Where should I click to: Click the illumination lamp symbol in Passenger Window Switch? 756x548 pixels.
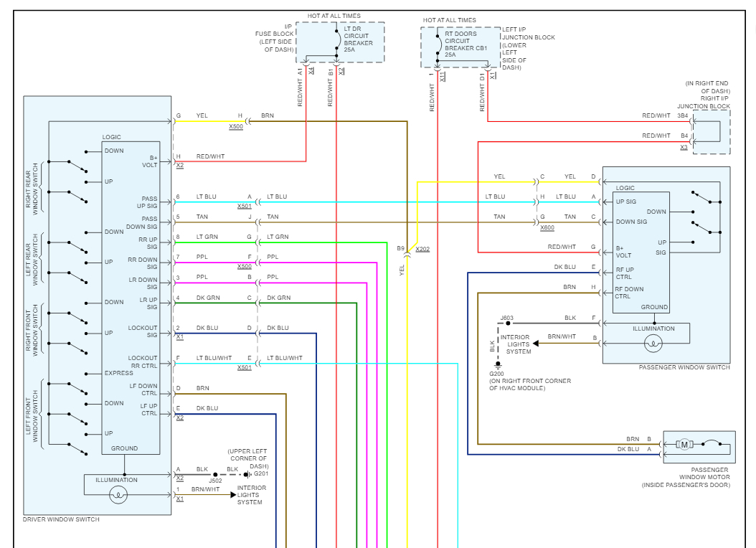(653, 344)
